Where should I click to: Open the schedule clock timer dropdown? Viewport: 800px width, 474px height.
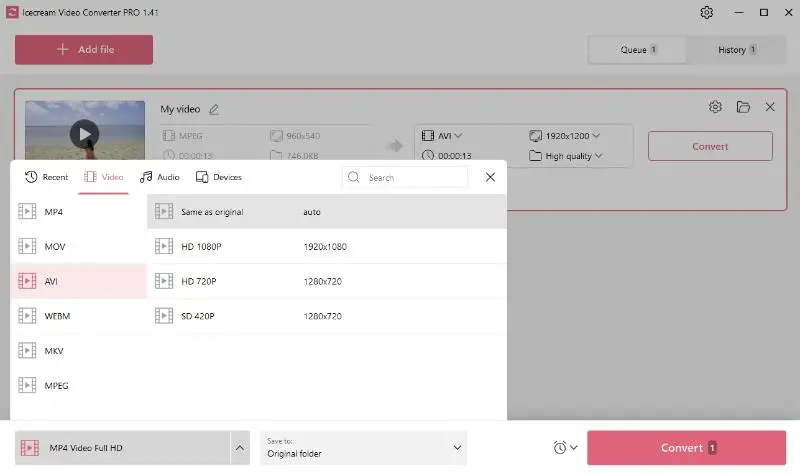click(565, 448)
